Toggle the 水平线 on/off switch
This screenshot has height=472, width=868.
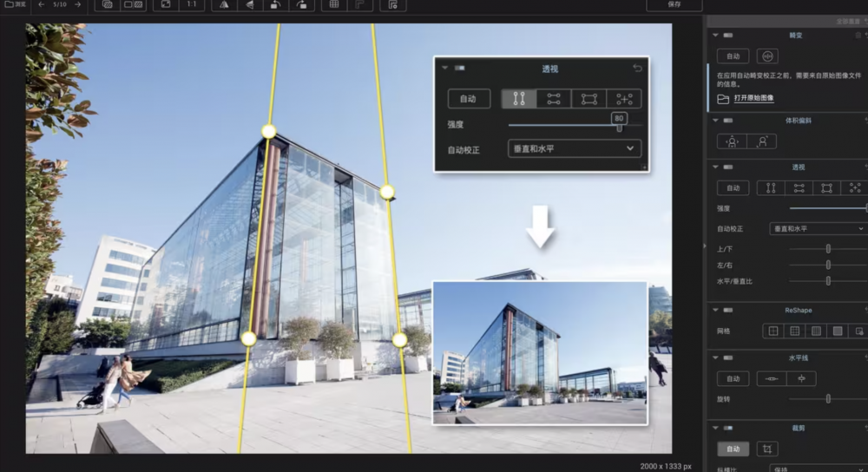(728, 357)
